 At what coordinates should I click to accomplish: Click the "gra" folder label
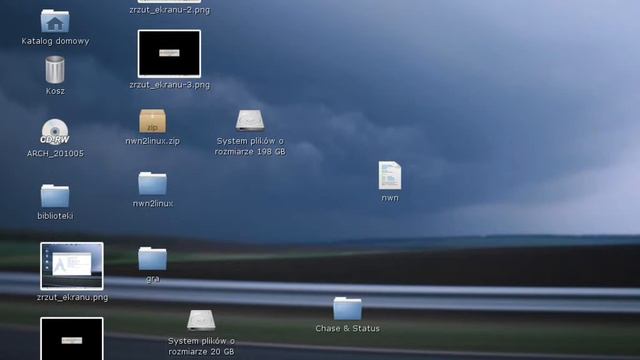pyautogui.click(x=153, y=279)
